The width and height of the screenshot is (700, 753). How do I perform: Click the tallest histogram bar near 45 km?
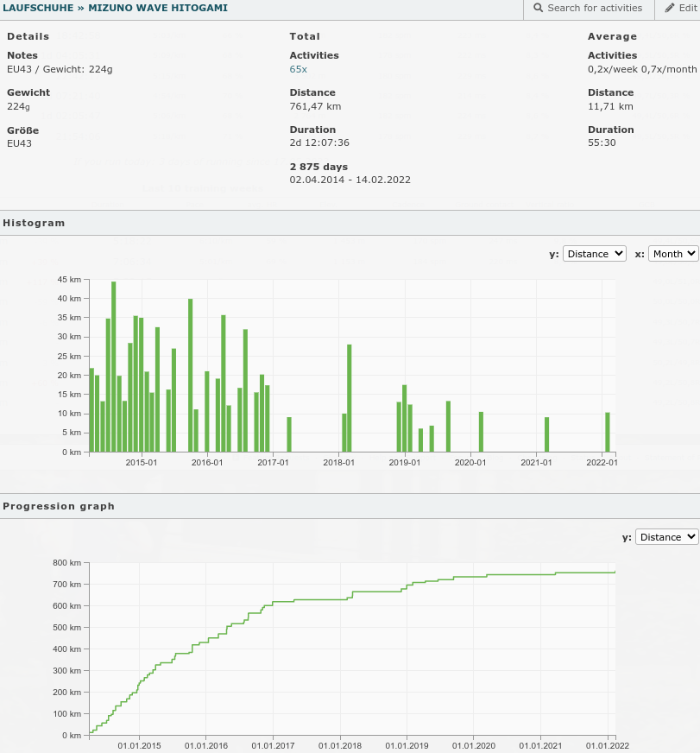(114, 366)
